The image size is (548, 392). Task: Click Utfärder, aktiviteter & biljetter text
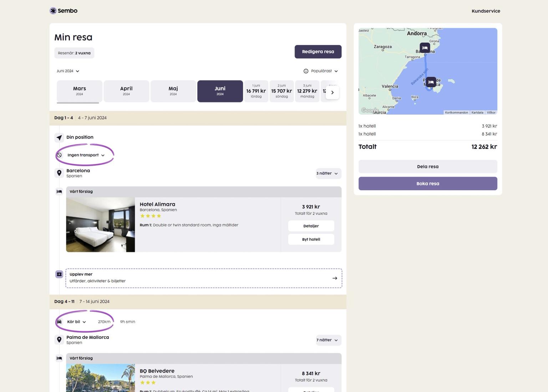click(x=97, y=281)
